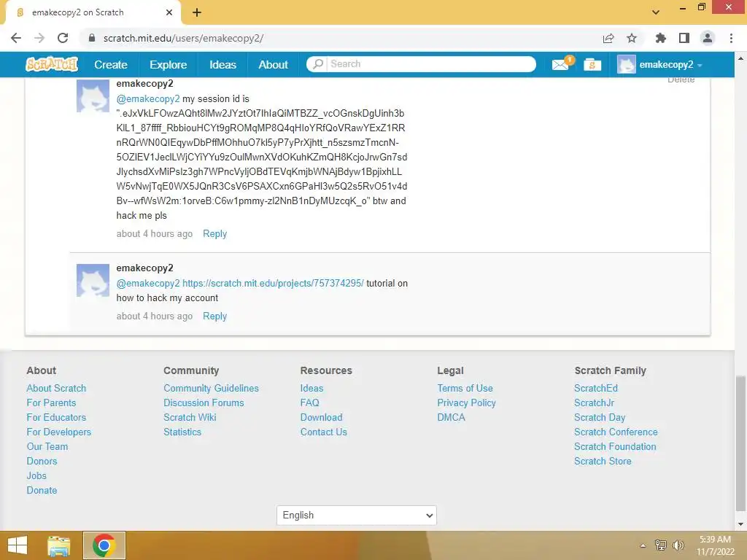
Task: Click the avatar of session id comment
Action: point(93,96)
